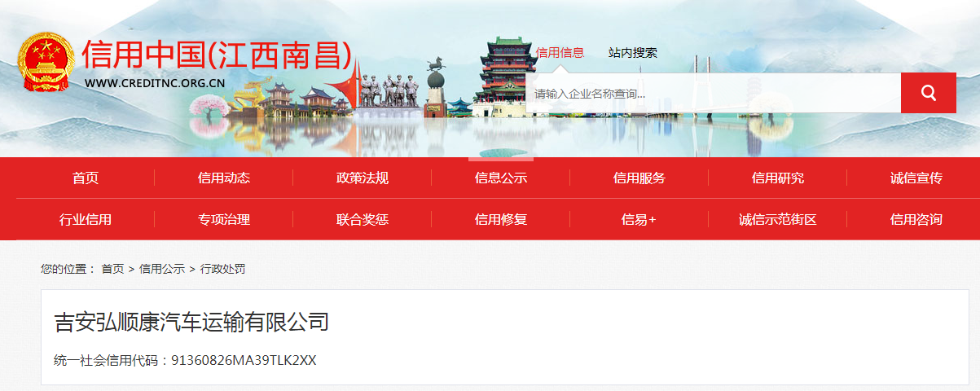The image size is (980, 391).
Task: Switch to the 信用信息 search tab
Action: tap(560, 53)
